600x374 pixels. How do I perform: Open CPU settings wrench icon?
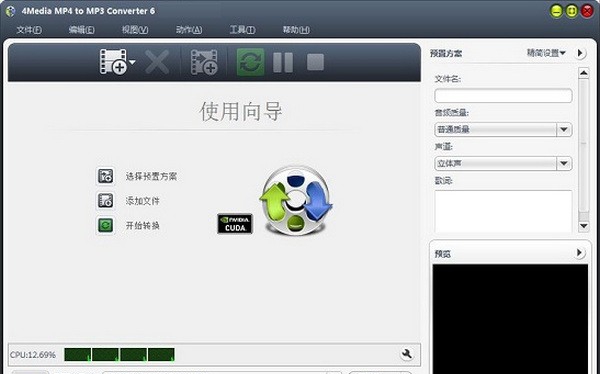407,354
